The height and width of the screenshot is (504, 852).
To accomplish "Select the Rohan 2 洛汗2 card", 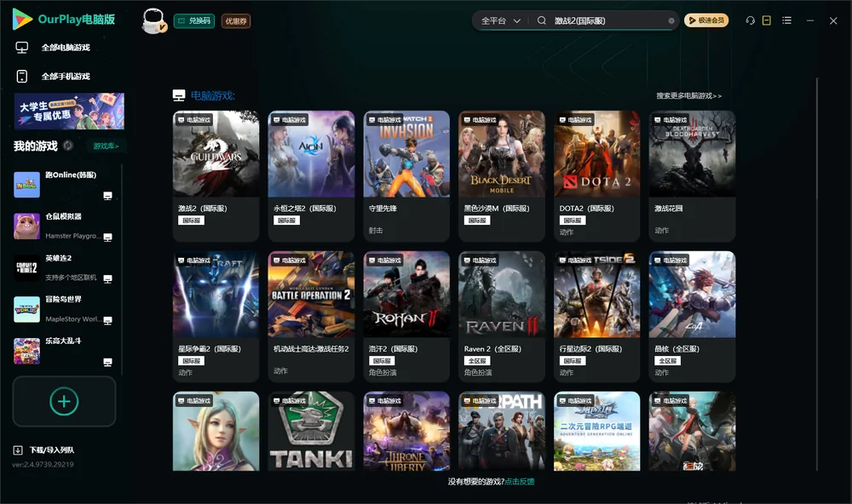I will pyautogui.click(x=406, y=317).
